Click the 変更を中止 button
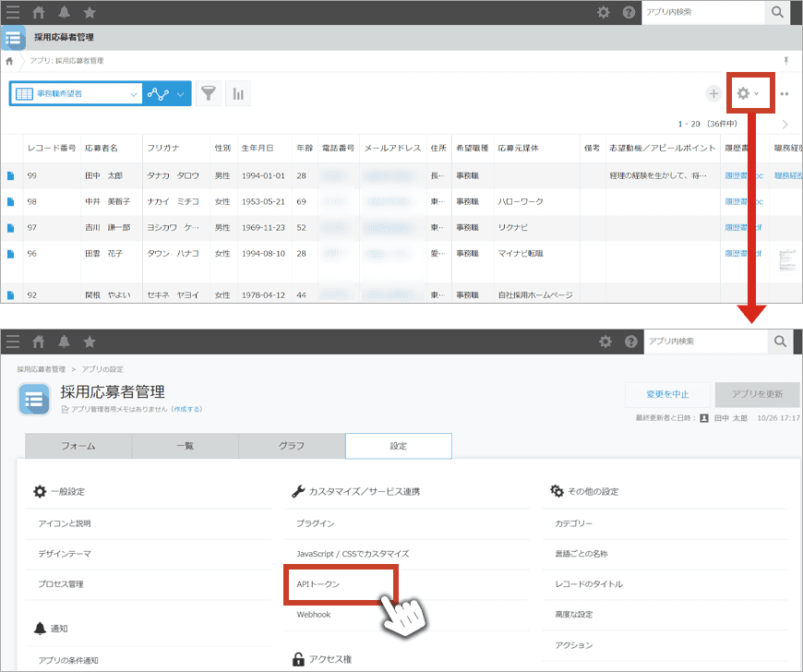 click(x=668, y=394)
